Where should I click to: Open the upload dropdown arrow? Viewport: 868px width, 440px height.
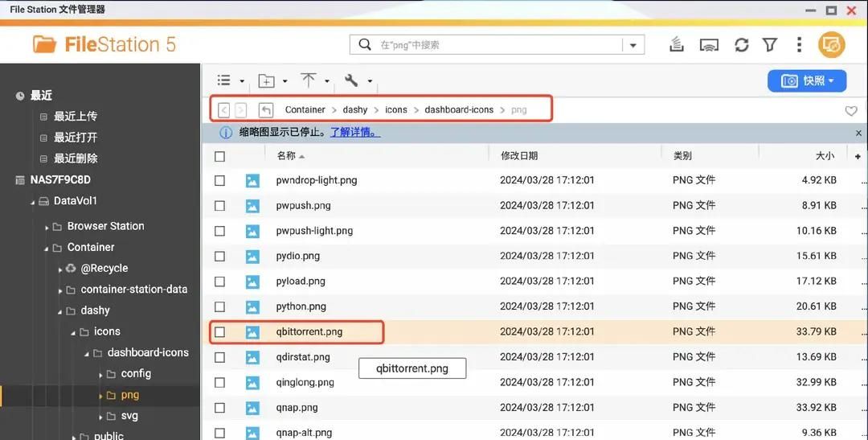(327, 81)
